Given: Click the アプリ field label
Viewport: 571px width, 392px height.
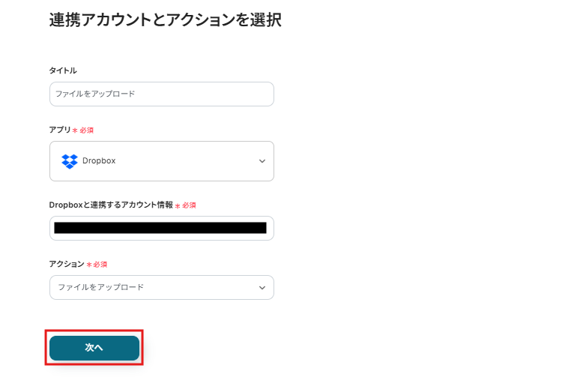Looking at the screenshot, I should 59,130.
